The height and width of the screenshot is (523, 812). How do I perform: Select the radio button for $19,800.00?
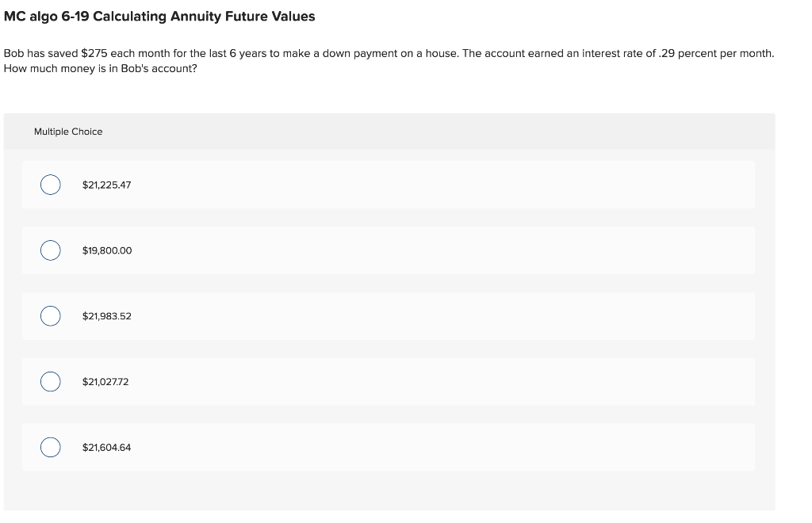point(50,250)
